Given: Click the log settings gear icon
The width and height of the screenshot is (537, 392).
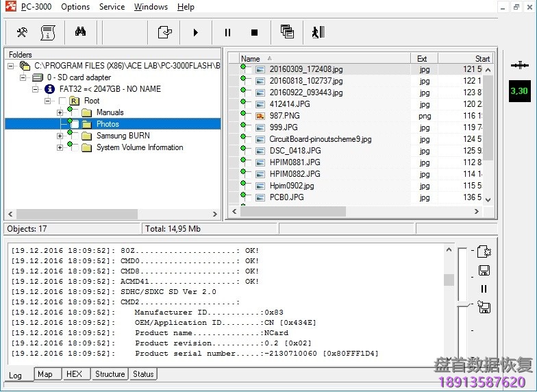Looking at the screenshot, I should point(484,252).
